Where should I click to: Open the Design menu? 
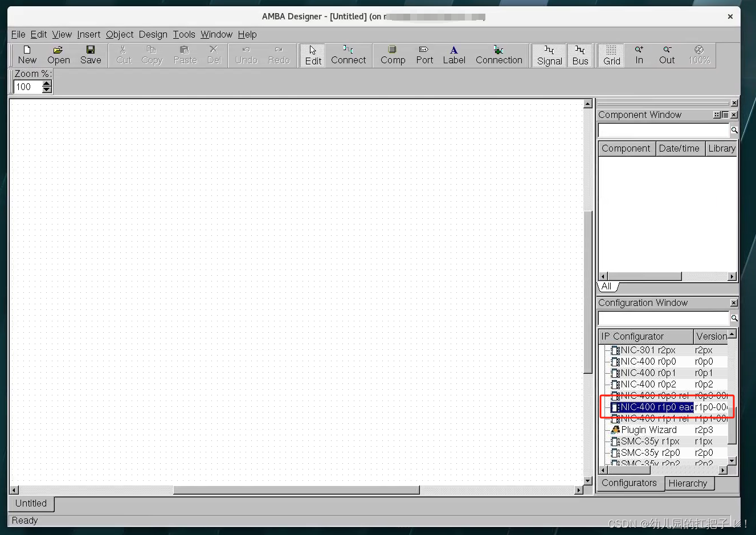pos(153,34)
